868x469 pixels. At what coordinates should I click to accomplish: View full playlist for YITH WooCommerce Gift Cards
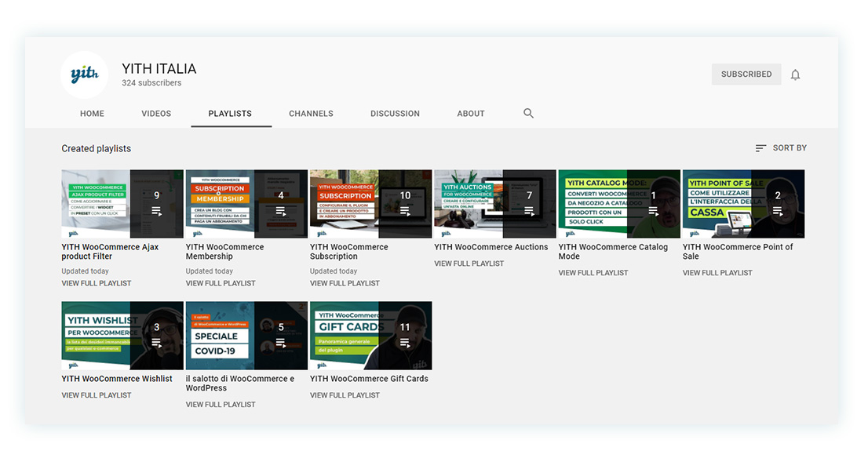(345, 395)
